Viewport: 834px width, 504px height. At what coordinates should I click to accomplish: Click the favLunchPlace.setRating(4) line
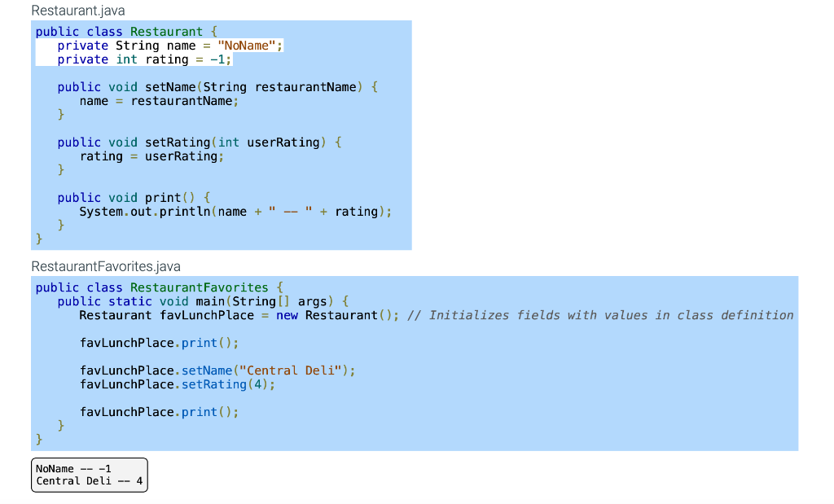pyautogui.click(x=178, y=384)
